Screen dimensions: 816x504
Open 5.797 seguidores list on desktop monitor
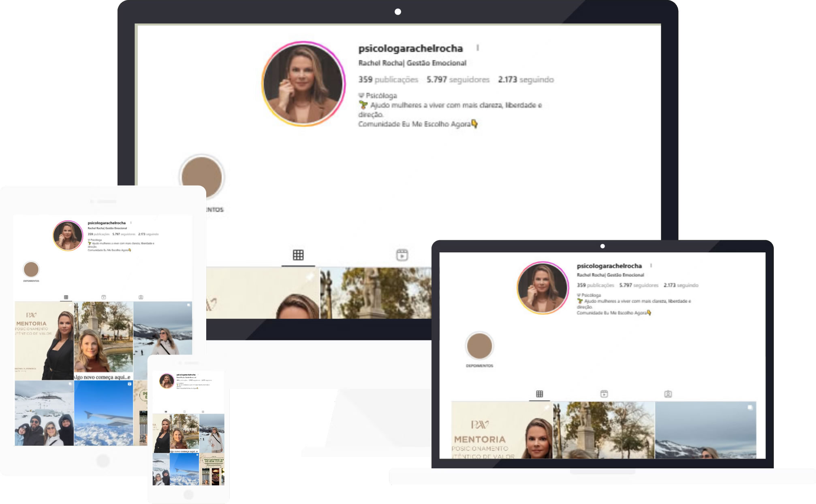point(458,80)
